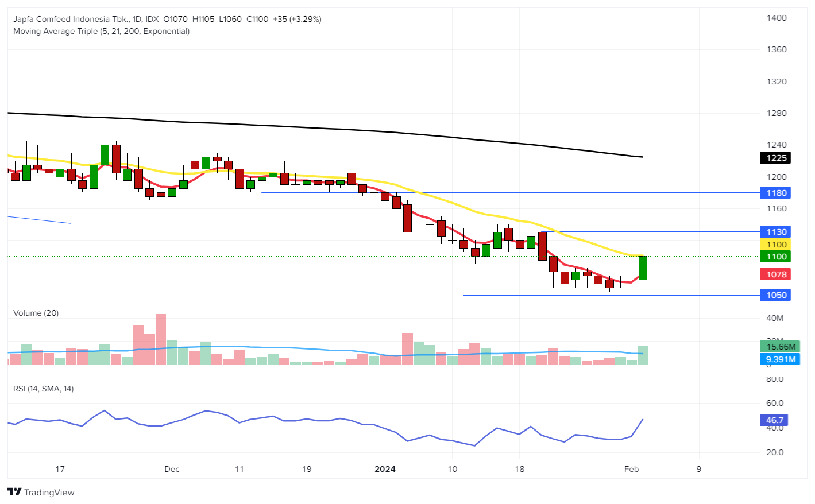Open the Volume (20) indicator legend
Viewport: 815px width, 504px height.
click(36, 313)
